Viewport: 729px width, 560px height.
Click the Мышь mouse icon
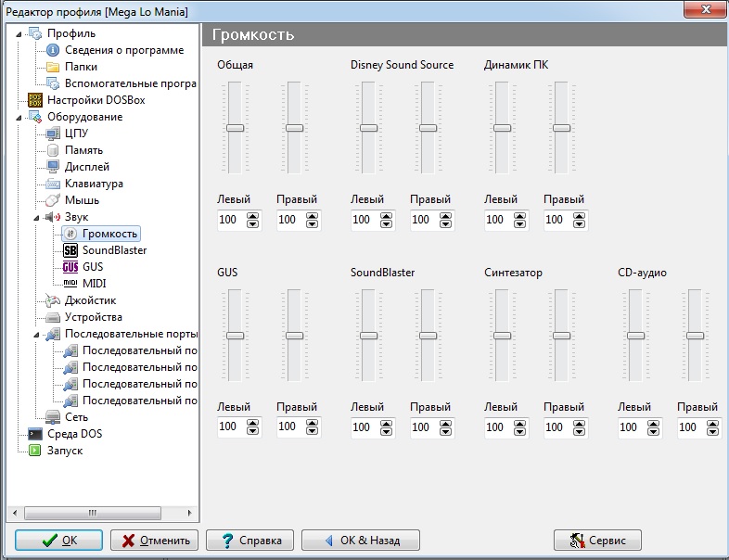pyautogui.click(x=53, y=200)
